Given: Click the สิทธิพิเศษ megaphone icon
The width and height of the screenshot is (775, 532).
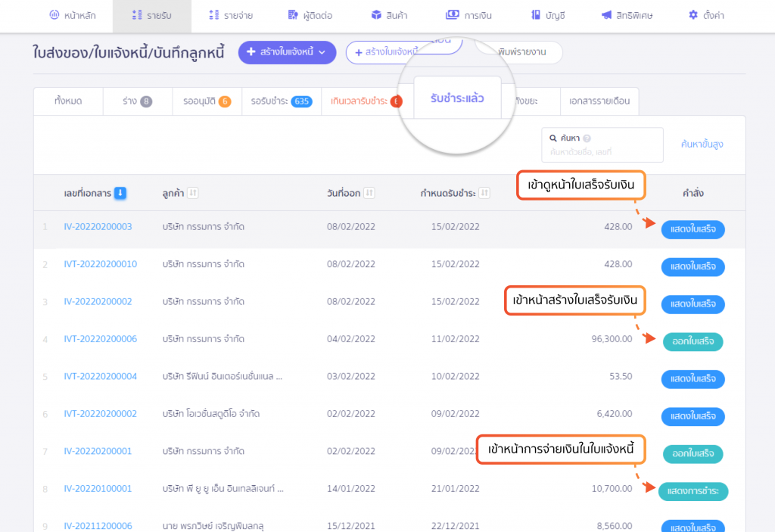Looking at the screenshot, I should coord(606,15).
